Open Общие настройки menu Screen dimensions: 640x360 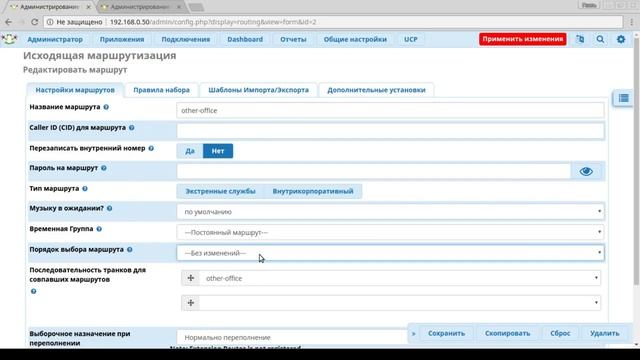(355, 39)
